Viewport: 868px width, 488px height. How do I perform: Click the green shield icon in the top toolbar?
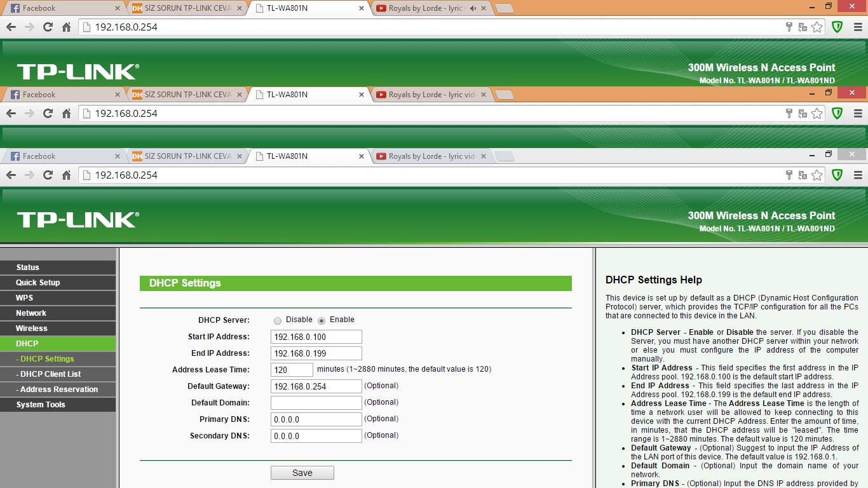tap(837, 27)
